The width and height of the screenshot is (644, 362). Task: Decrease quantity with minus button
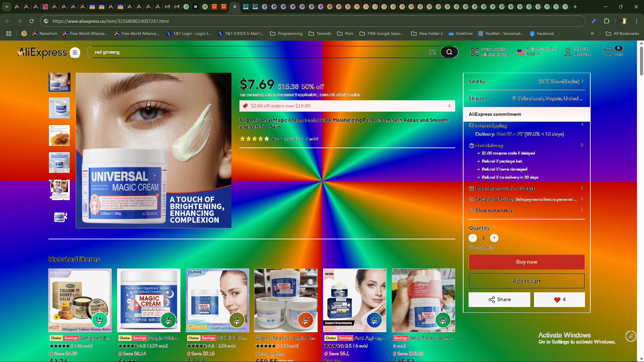click(473, 238)
